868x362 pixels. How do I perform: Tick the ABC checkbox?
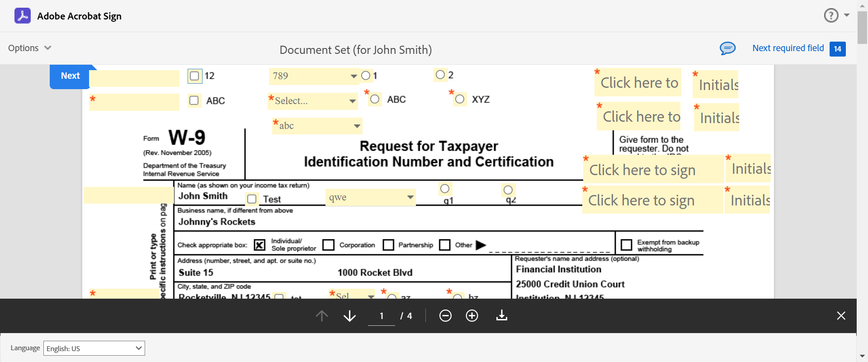click(x=194, y=100)
